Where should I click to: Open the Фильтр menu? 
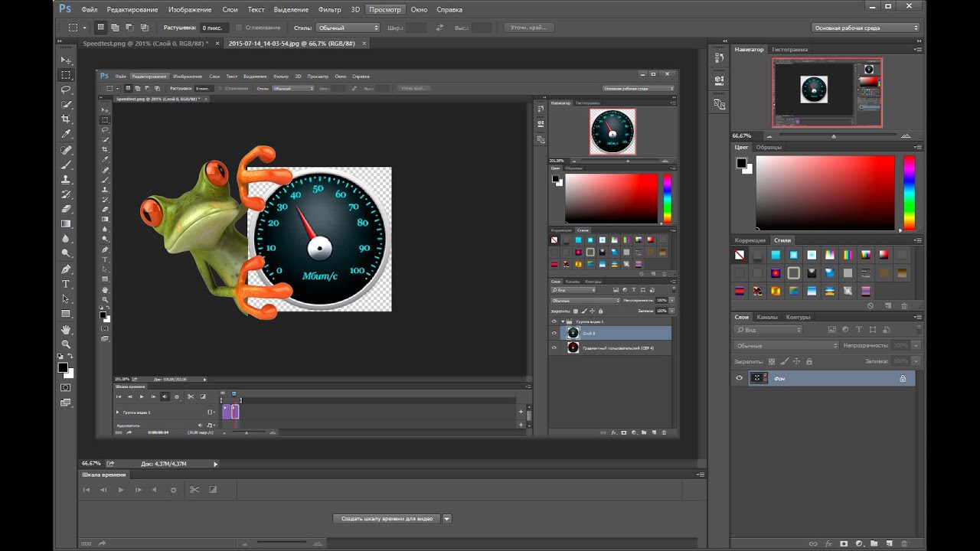[329, 10]
